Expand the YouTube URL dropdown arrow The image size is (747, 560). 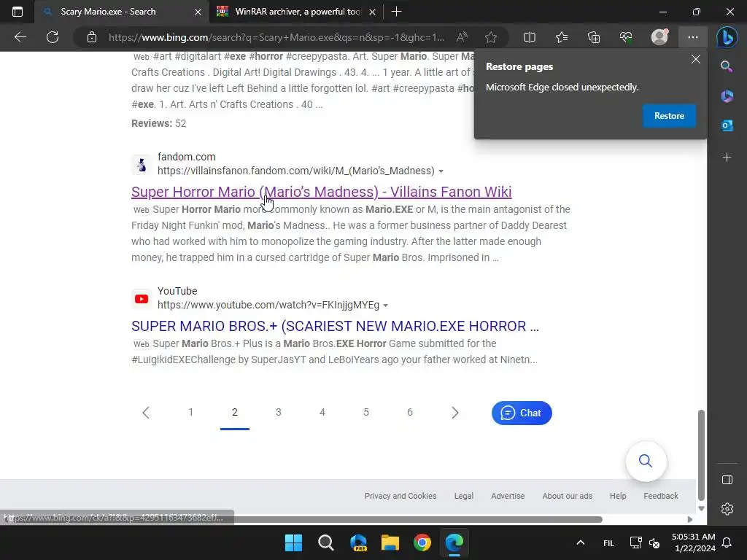385,306
